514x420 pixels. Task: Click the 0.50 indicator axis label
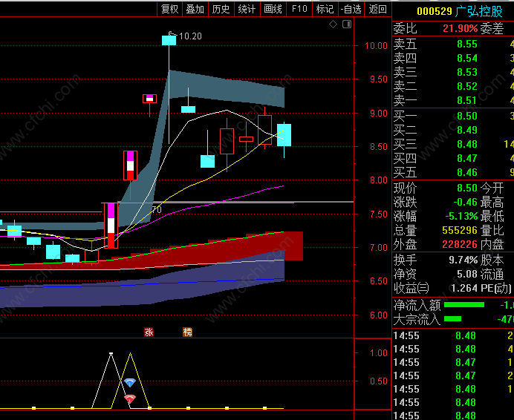(379, 381)
